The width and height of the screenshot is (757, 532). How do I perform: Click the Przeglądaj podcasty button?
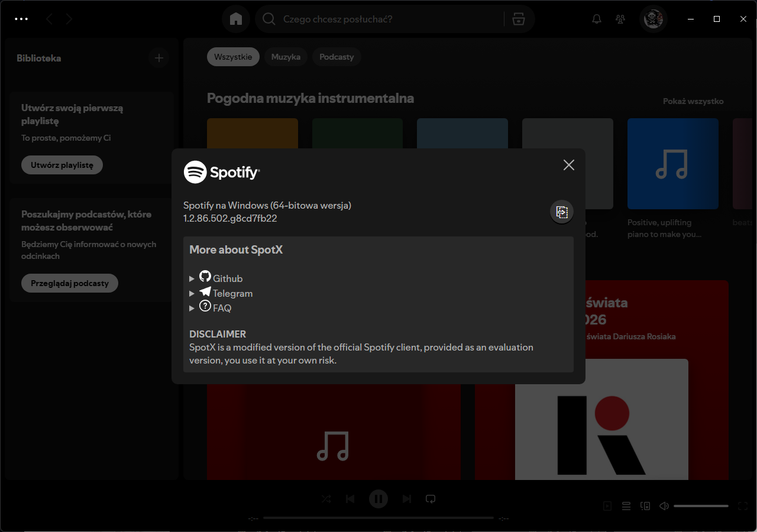click(x=70, y=283)
